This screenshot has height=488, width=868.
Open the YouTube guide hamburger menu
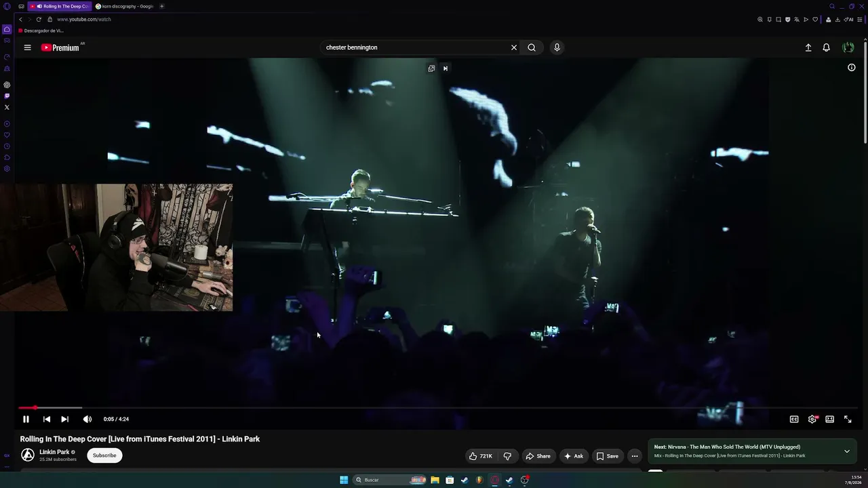click(27, 47)
